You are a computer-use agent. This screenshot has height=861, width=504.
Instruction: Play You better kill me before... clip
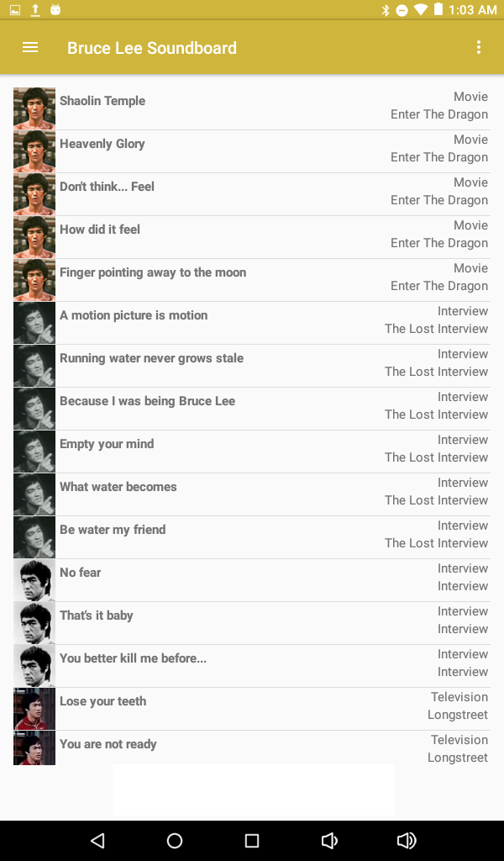click(252, 666)
